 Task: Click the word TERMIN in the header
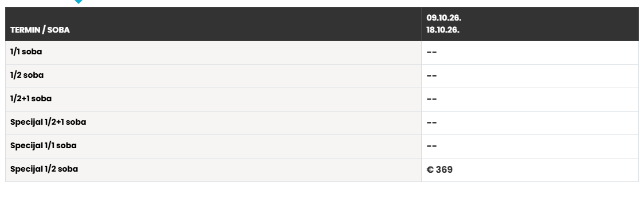tap(25, 30)
